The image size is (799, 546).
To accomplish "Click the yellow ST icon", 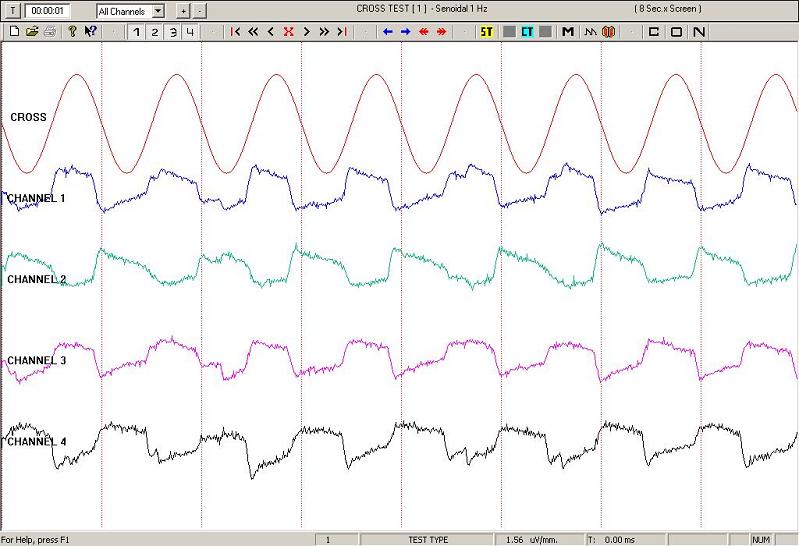I will pos(487,32).
